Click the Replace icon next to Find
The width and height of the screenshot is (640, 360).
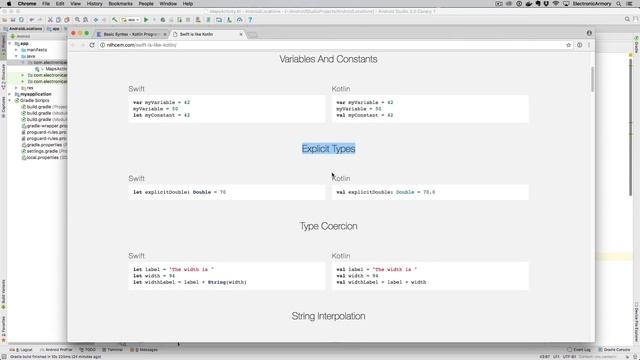pyautogui.click(x=85, y=20)
